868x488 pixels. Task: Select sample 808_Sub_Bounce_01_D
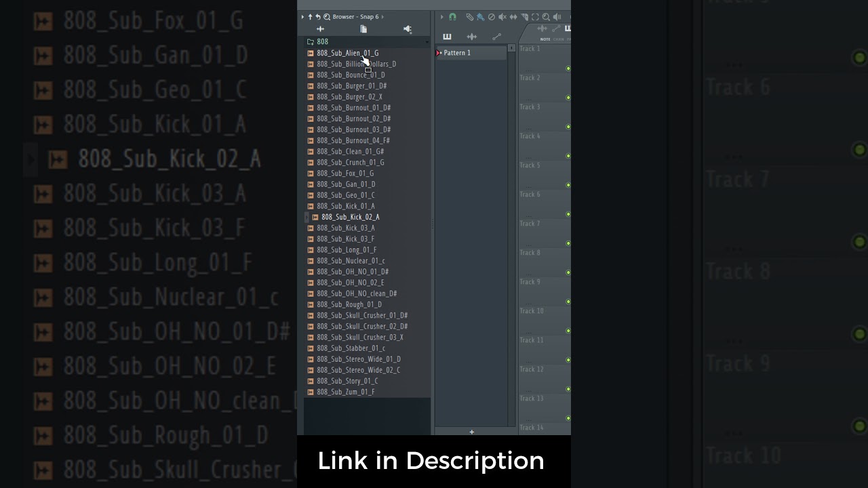tap(351, 75)
